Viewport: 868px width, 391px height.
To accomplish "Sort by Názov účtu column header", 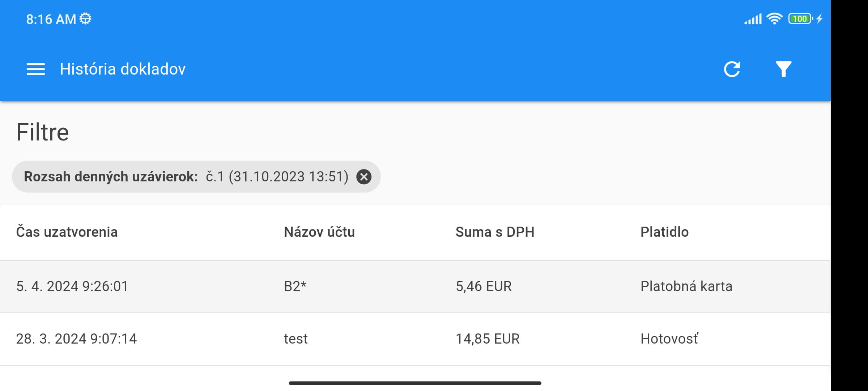I will 319,232.
